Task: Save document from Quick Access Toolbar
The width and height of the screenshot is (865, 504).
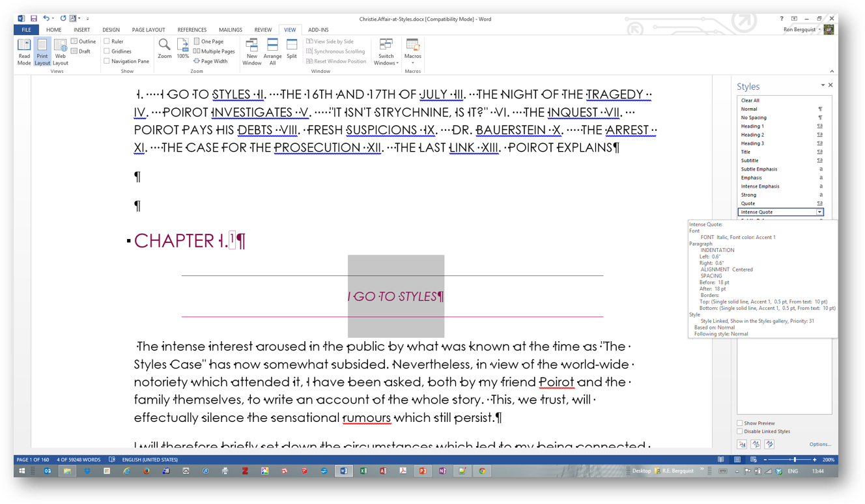Action: click(x=34, y=19)
